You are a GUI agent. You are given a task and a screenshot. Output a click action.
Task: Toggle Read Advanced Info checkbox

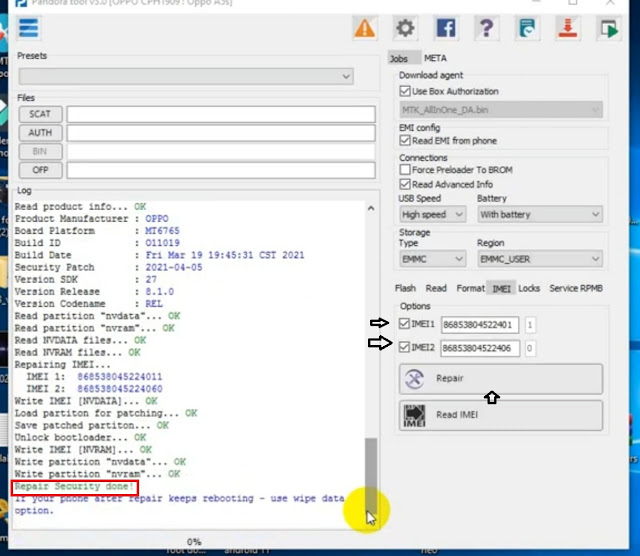pyautogui.click(x=404, y=184)
